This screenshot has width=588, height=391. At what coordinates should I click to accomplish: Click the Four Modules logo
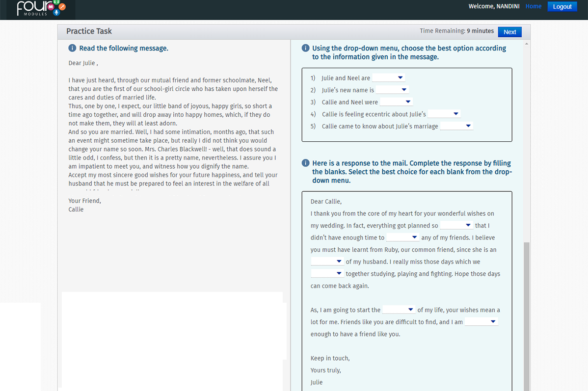pos(41,8)
